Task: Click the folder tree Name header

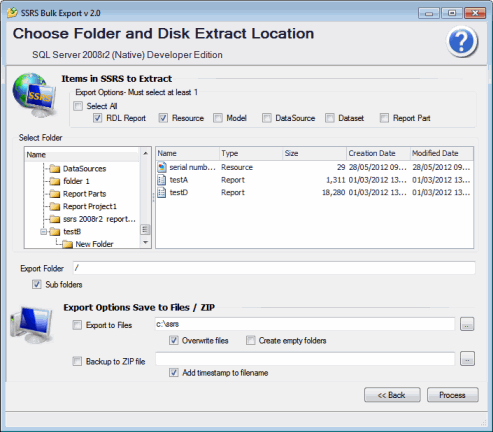Action: pos(83,155)
